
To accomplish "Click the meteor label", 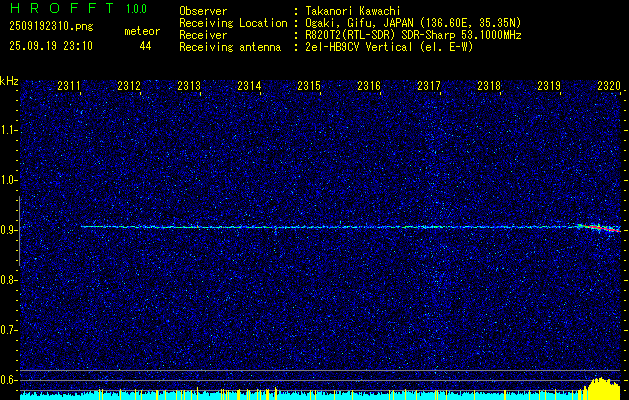I will click(x=142, y=31).
